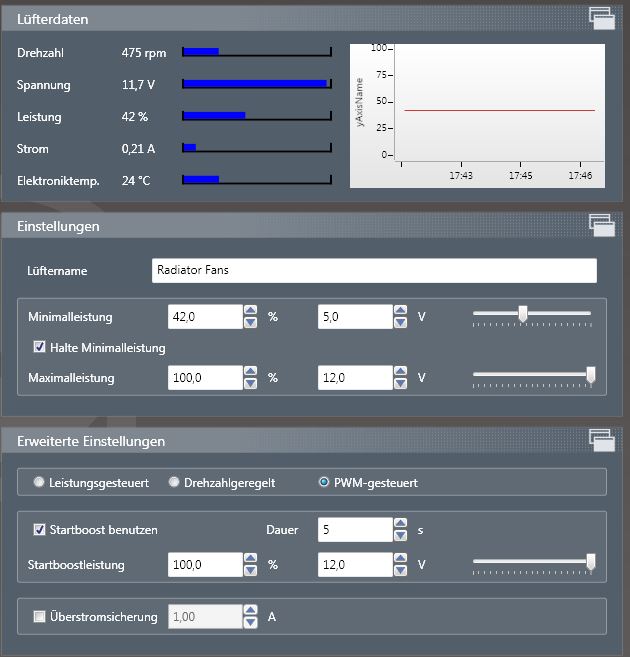Select the Drehzahlgeregelt radio option
The image size is (630, 657).
(175, 482)
